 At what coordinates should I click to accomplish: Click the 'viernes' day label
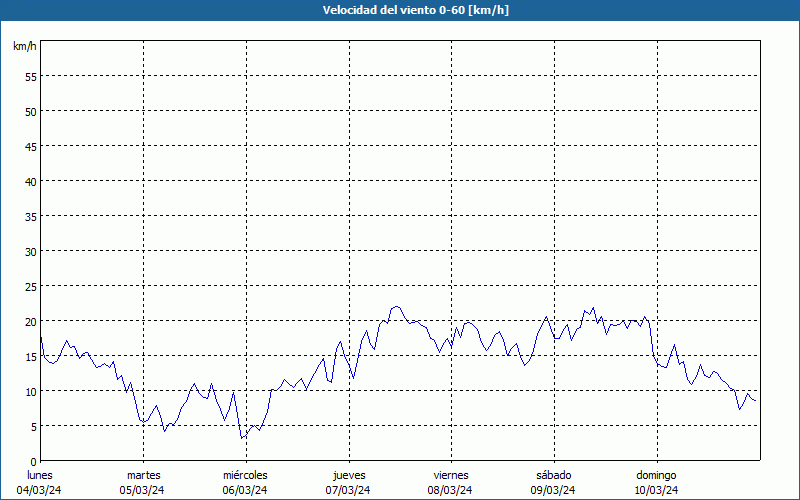click(x=451, y=475)
